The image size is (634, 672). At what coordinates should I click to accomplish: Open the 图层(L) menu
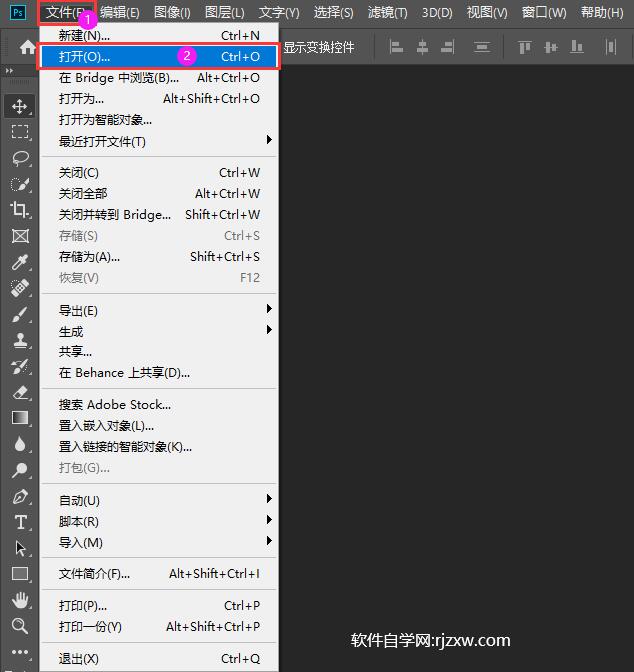[x=225, y=13]
